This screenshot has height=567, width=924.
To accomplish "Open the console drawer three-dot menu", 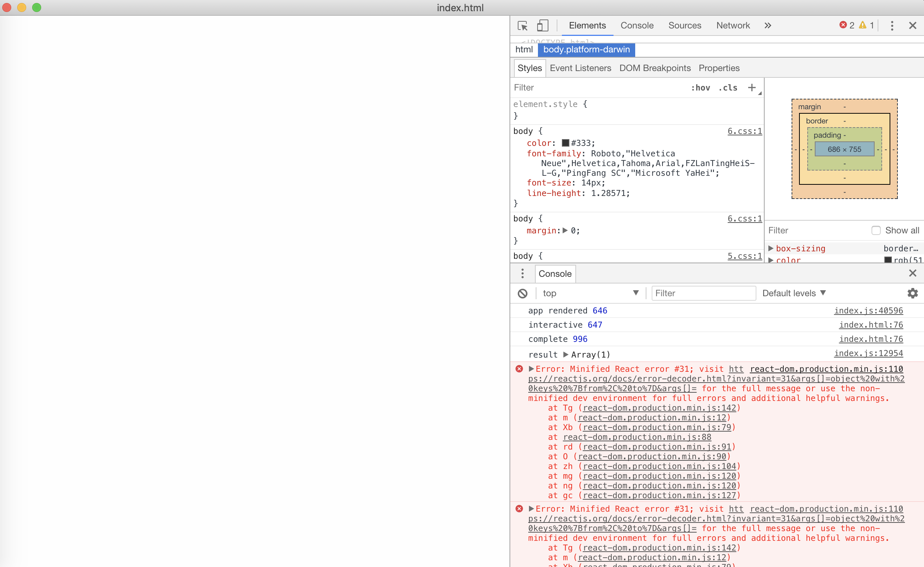I will pos(522,274).
